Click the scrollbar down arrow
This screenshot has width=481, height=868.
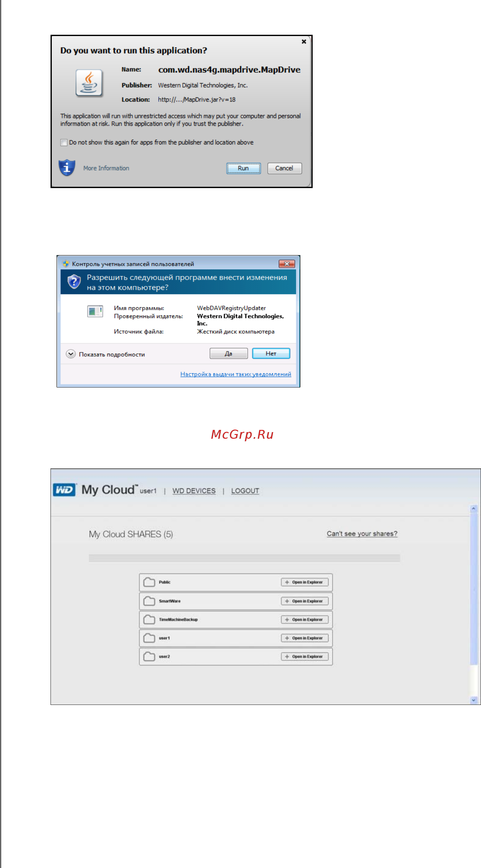coord(474,700)
